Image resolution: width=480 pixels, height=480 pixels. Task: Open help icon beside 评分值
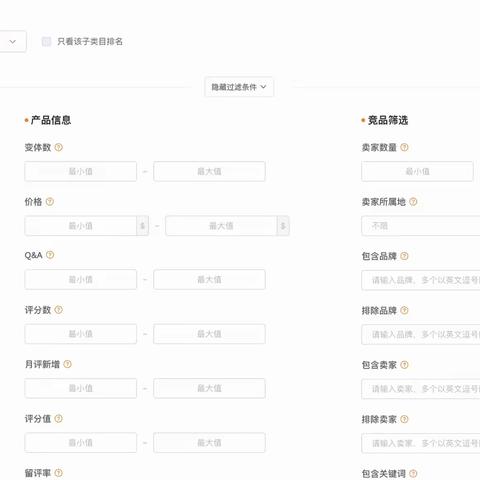click(59, 418)
